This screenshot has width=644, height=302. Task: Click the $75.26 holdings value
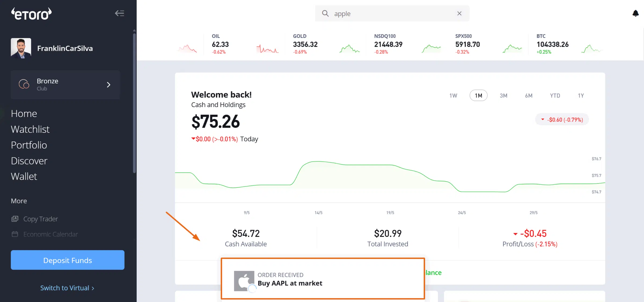(x=215, y=122)
